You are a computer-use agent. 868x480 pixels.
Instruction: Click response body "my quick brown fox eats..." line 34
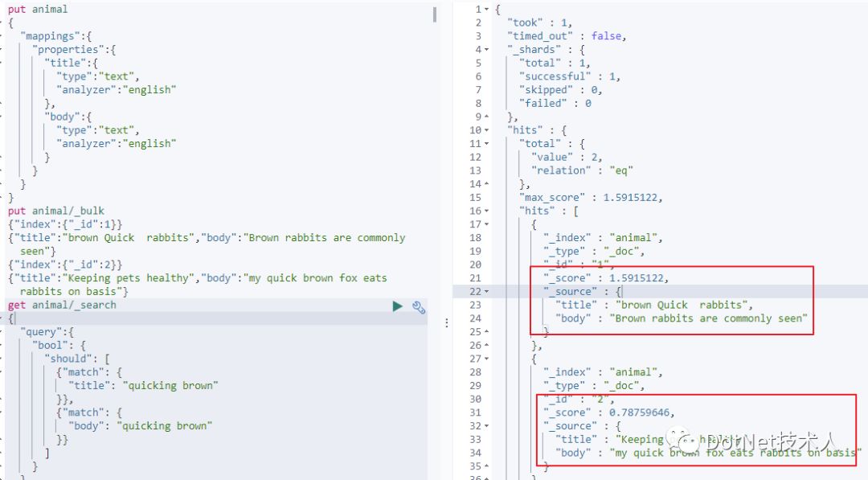pos(709,453)
